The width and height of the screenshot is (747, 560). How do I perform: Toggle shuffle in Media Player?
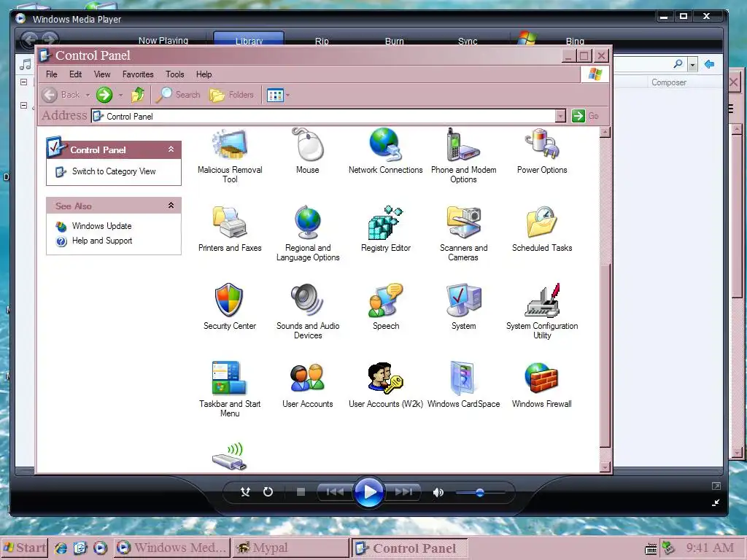tap(245, 492)
